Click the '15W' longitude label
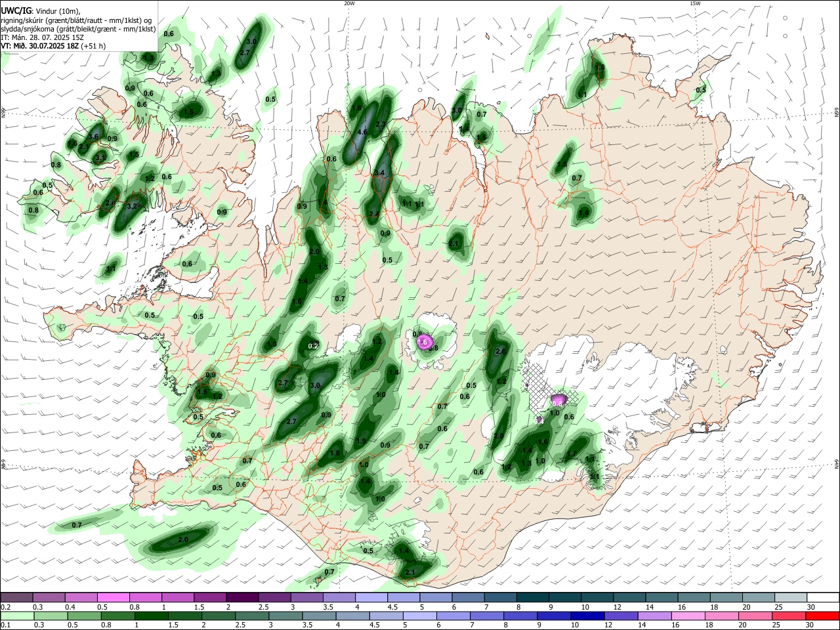Image resolution: width=840 pixels, height=630 pixels. click(x=695, y=3)
